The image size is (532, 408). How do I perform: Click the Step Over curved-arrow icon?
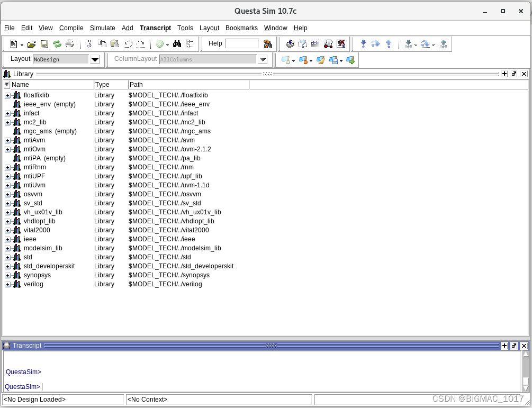point(376,44)
